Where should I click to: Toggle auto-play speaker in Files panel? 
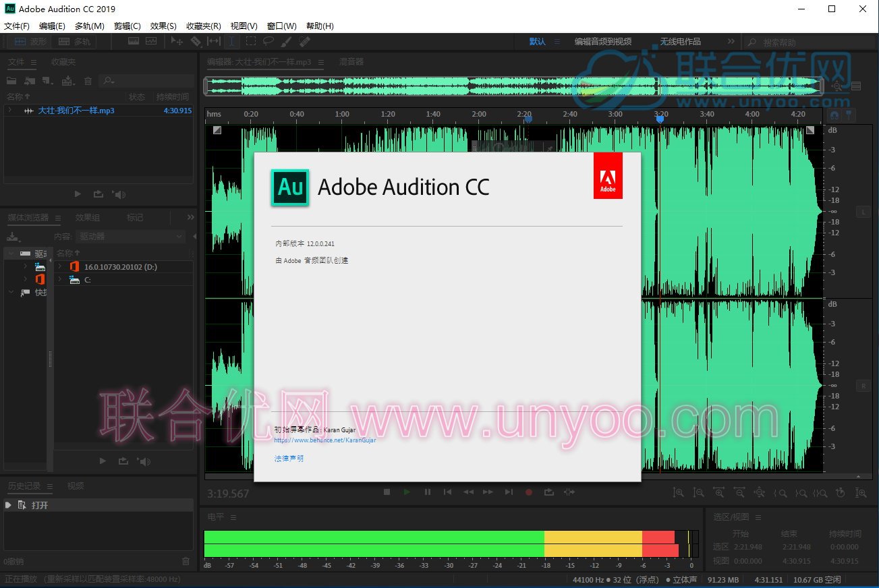tap(119, 194)
